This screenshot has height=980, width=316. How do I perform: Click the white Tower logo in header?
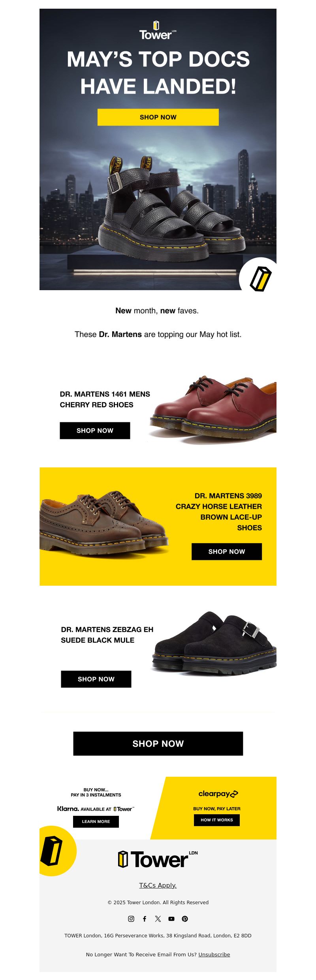tap(158, 30)
